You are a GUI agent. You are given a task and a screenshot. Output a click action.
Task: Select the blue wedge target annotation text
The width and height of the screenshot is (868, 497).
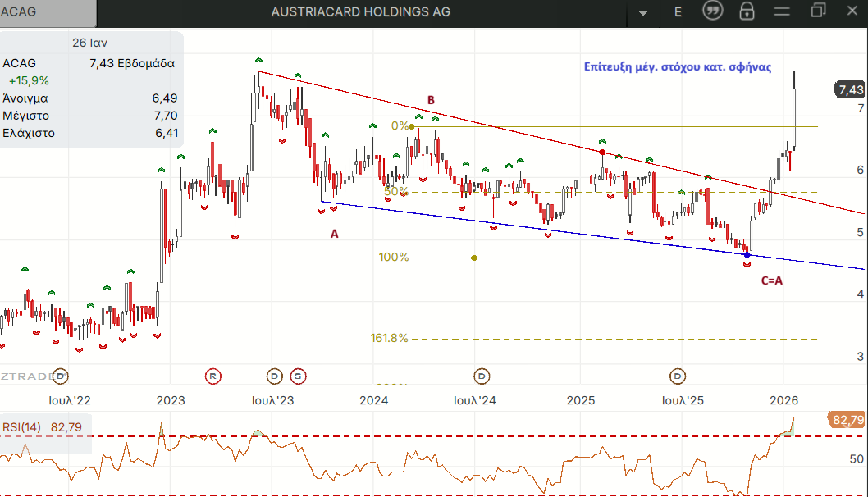pyautogui.click(x=678, y=67)
